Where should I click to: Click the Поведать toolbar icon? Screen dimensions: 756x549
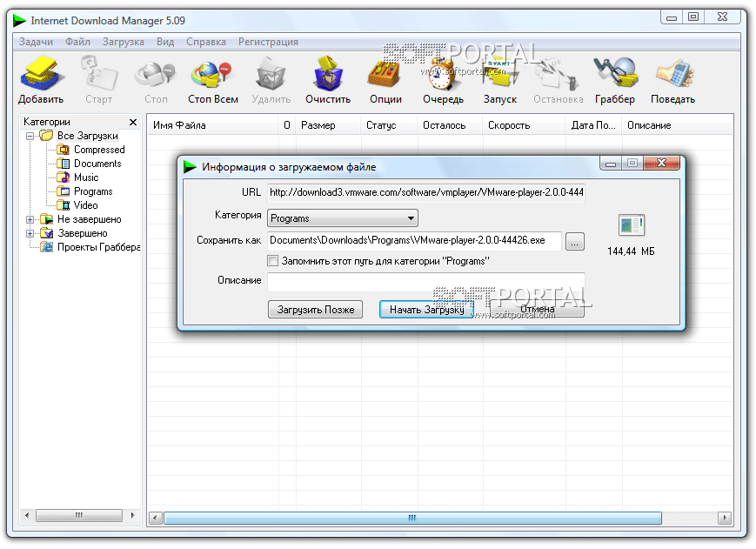point(674,74)
